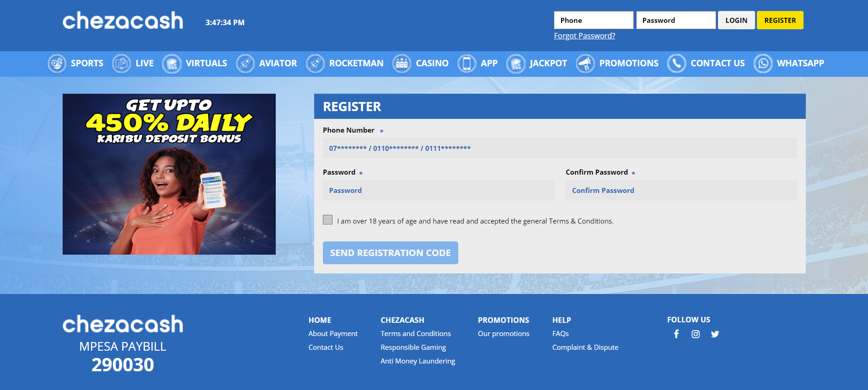Click the Sports soccer ball icon

pyautogui.click(x=57, y=64)
